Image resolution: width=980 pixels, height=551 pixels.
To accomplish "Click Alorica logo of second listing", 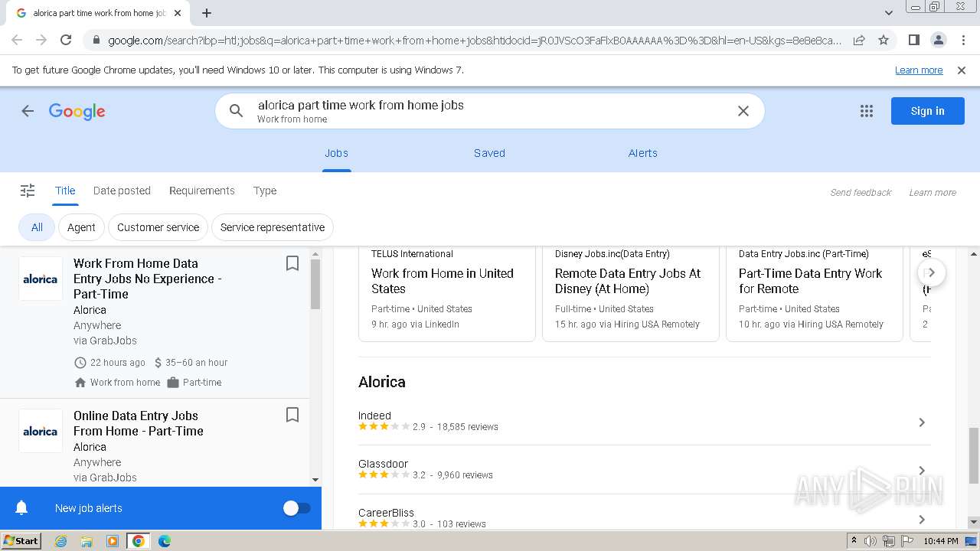I will pyautogui.click(x=41, y=431).
